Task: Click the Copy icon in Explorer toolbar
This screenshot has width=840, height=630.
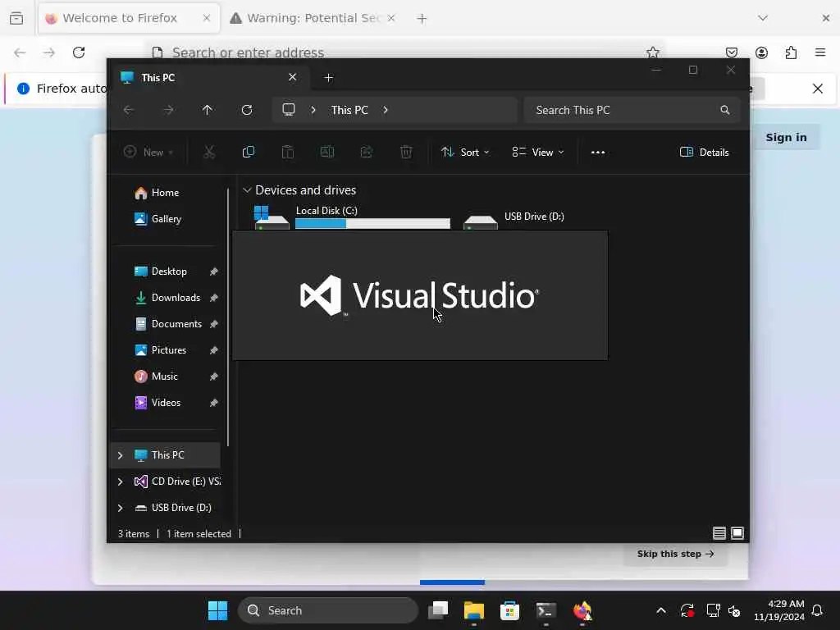Action: point(248,152)
